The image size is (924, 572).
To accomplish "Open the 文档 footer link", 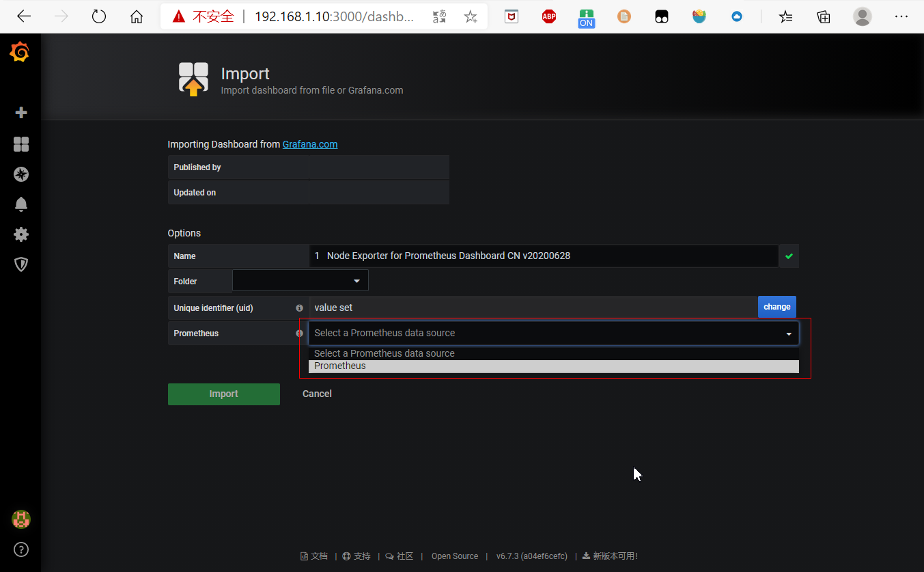I will click(x=314, y=556).
